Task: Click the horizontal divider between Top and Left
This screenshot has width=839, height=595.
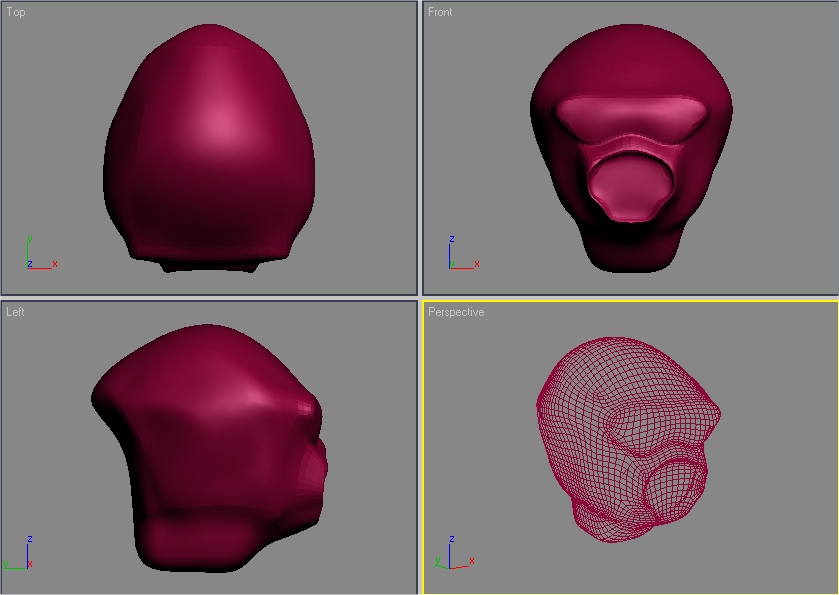Action: click(x=209, y=298)
